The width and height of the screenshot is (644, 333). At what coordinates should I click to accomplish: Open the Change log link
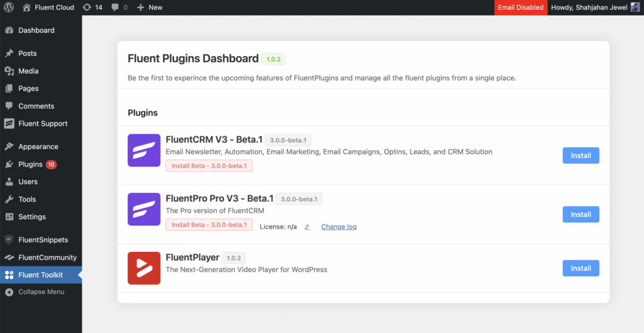338,227
